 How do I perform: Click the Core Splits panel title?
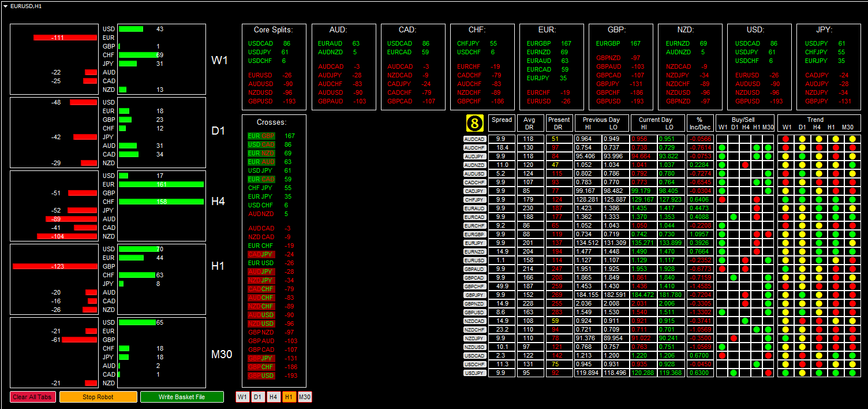274,29
